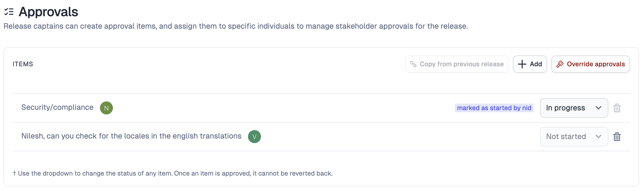The image size is (644, 191).
Task: Click Copy from previous release button
Action: (457, 64)
